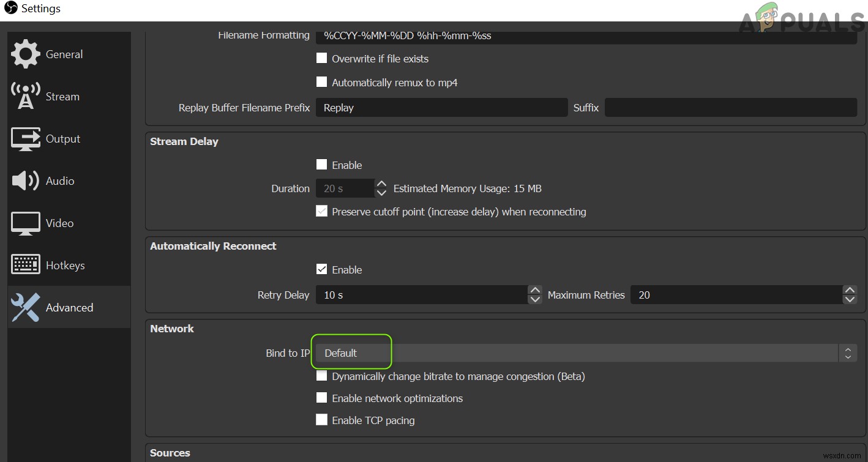Click the Filename Formatting text field
Image resolution: width=868 pixels, height=462 pixels.
[586, 35]
